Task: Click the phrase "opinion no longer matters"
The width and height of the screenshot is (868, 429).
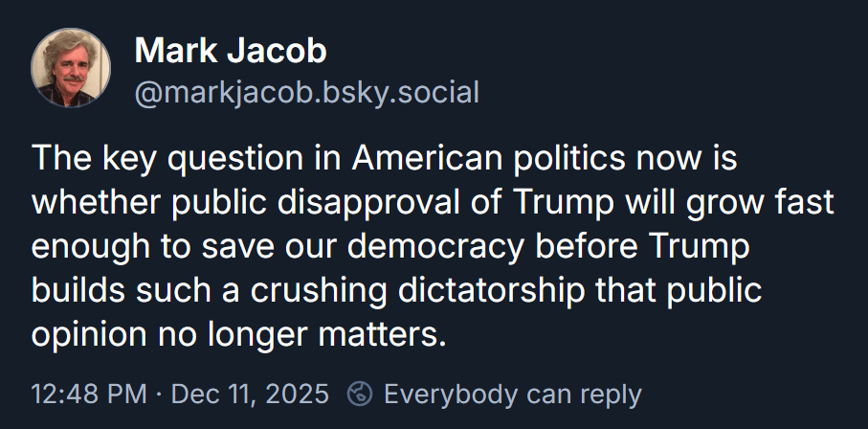Action: pyautogui.click(x=239, y=335)
